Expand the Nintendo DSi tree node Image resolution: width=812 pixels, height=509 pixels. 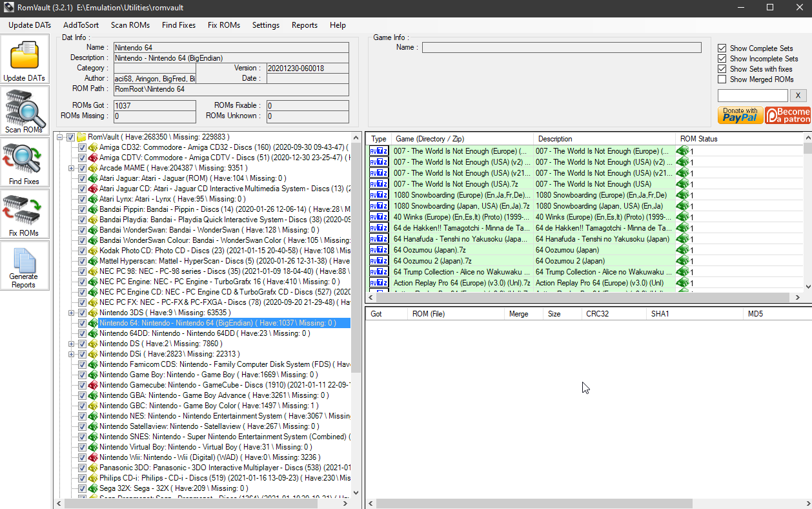(72, 354)
